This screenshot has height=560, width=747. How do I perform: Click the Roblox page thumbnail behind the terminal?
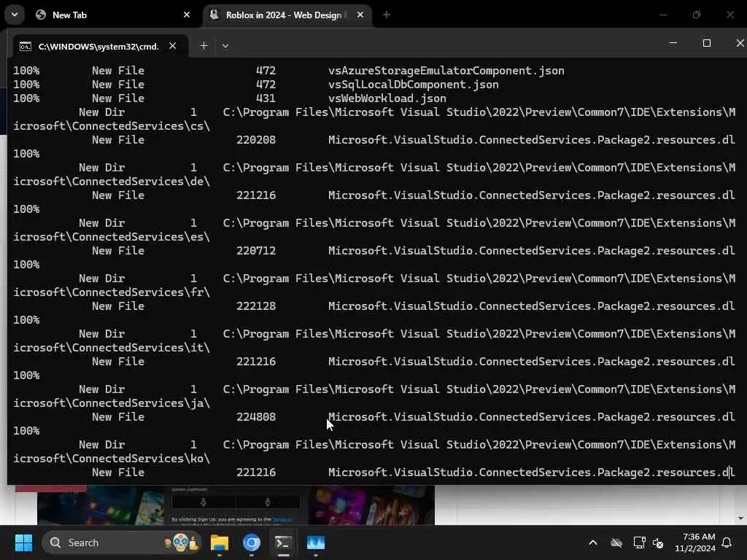click(236, 505)
